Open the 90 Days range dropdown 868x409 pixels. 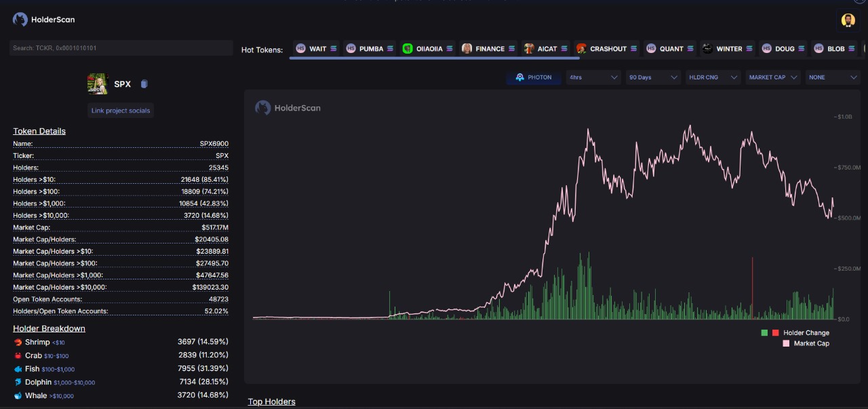[x=653, y=77]
